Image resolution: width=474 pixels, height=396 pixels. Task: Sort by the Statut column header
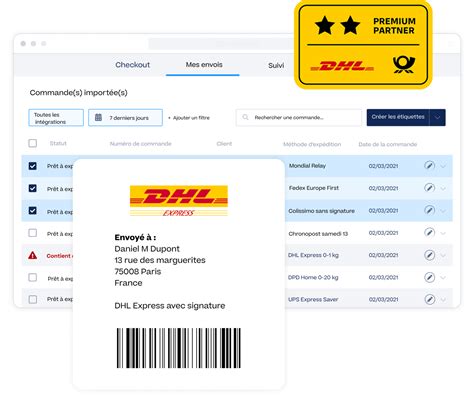[x=58, y=143]
